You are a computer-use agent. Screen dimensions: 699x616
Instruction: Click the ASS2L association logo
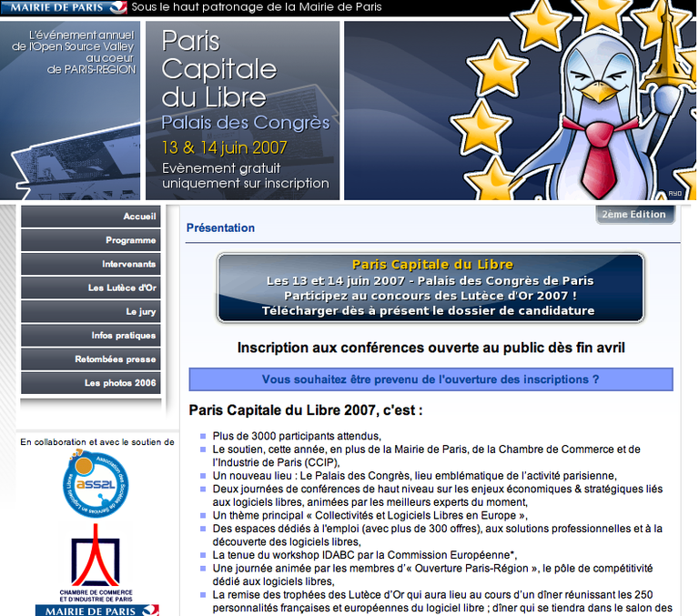click(96, 484)
